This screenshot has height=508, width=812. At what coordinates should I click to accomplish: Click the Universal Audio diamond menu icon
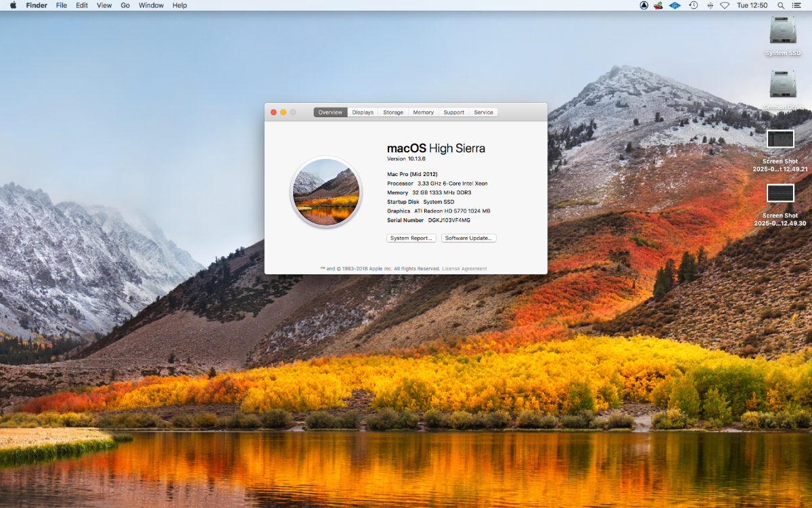click(x=675, y=5)
